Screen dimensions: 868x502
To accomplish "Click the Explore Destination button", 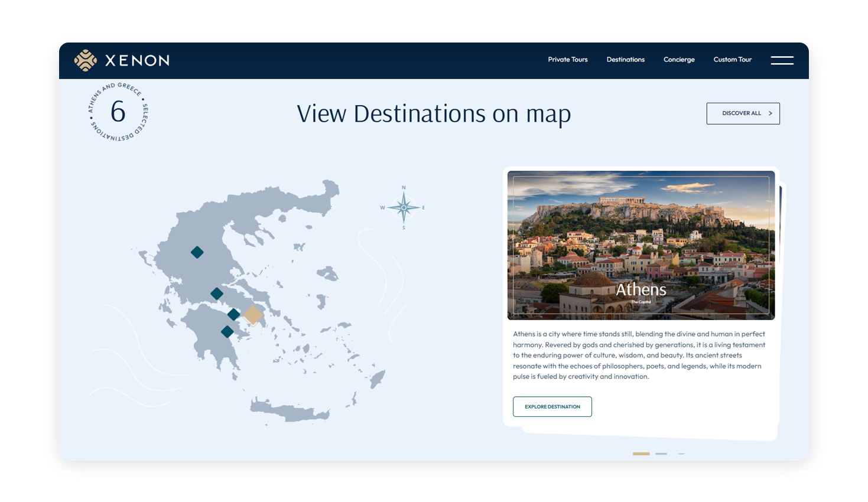I will 552,406.
